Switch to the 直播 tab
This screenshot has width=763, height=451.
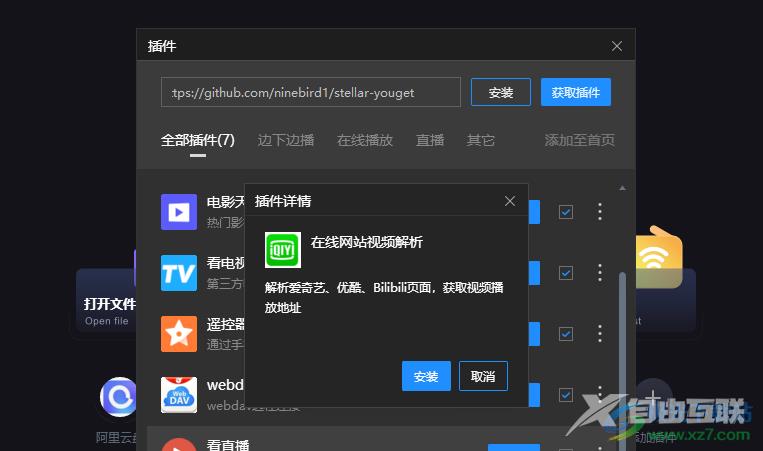[x=430, y=140]
